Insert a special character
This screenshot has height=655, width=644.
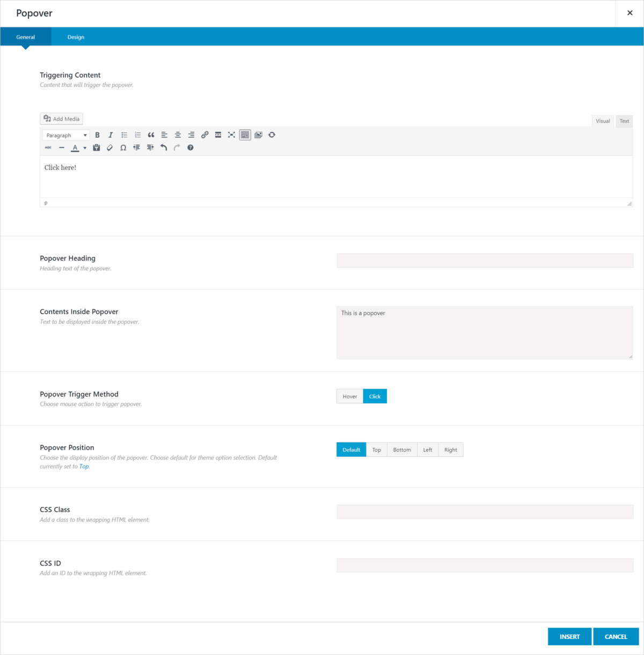tap(123, 148)
